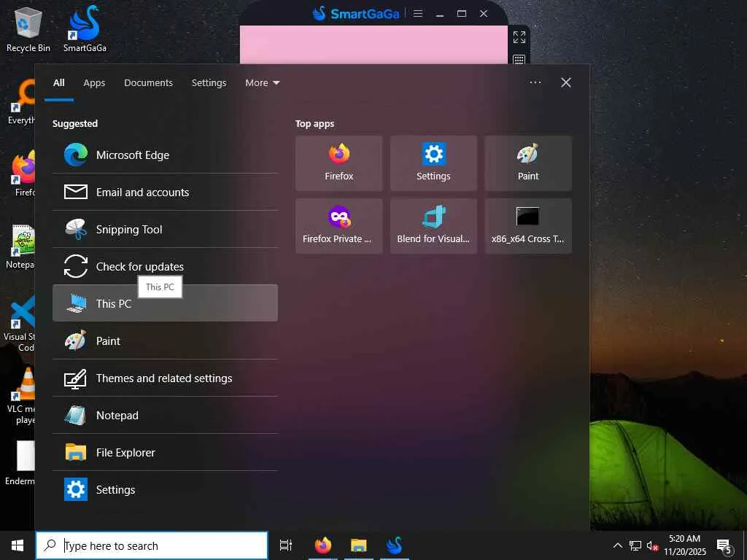Open Blend for Visual Studio tile
This screenshot has width=747, height=560.
coord(433,226)
